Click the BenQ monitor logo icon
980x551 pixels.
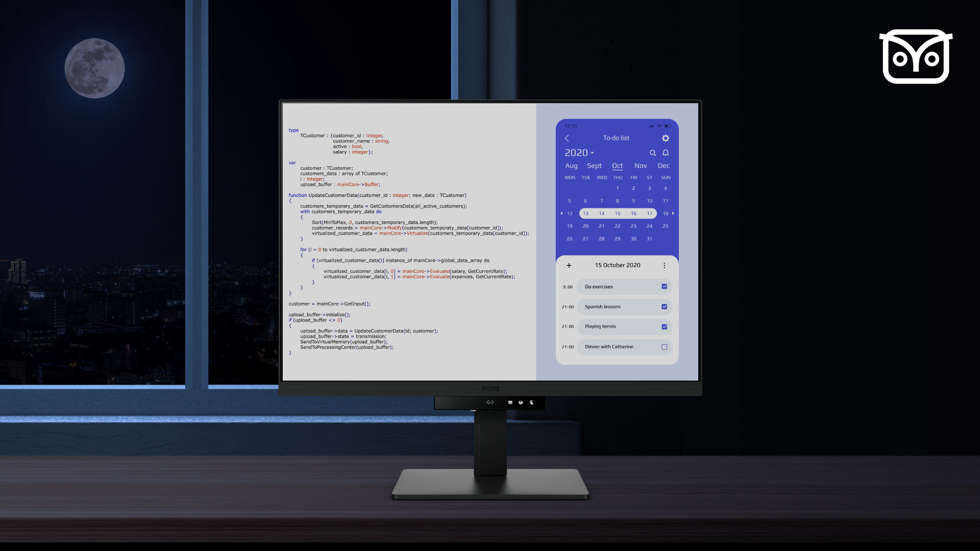(x=489, y=388)
